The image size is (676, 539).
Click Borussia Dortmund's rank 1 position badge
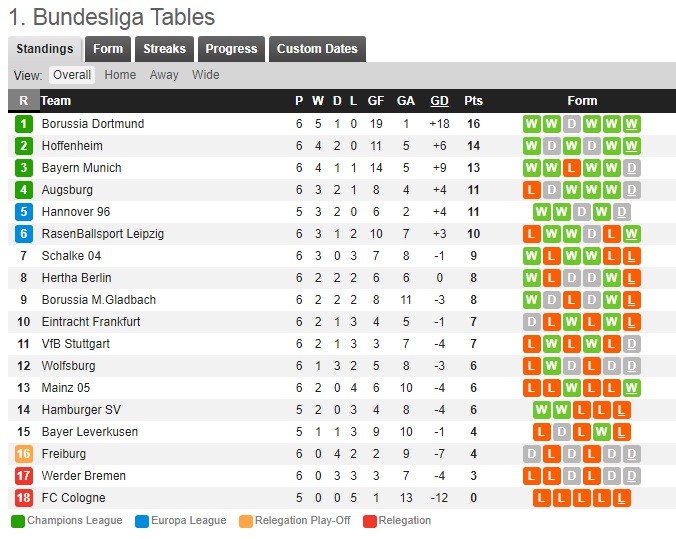(24, 124)
